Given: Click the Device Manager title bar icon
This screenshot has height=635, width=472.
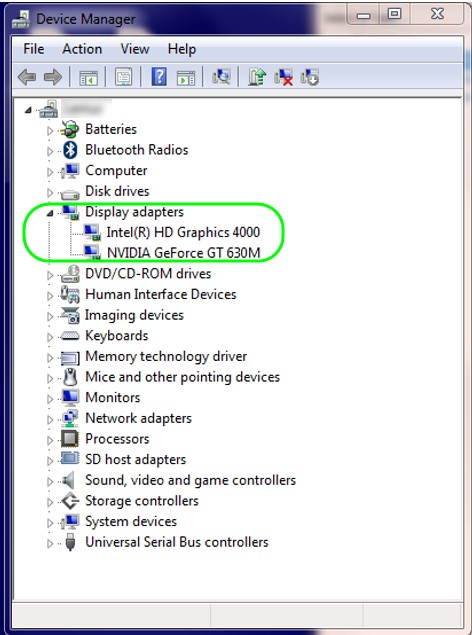Looking at the screenshot, I should pos(21,19).
